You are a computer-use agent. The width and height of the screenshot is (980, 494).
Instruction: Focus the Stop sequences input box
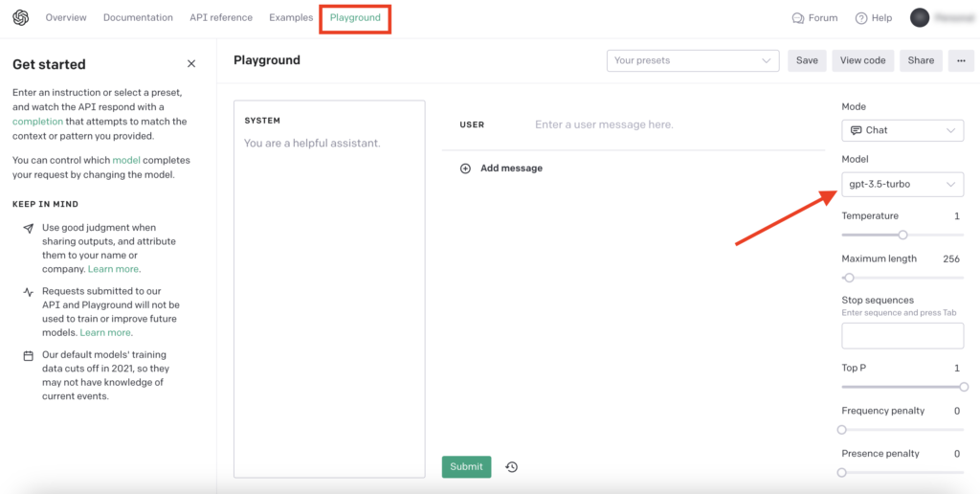[x=902, y=336]
